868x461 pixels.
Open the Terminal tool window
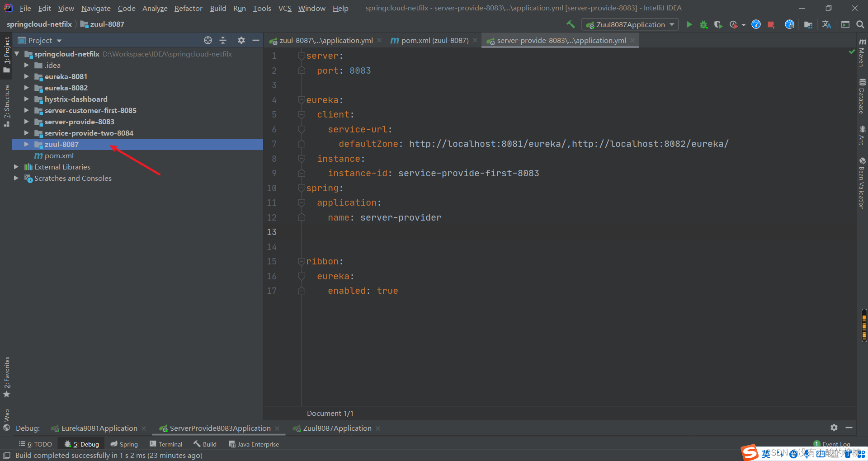pos(166,444)
